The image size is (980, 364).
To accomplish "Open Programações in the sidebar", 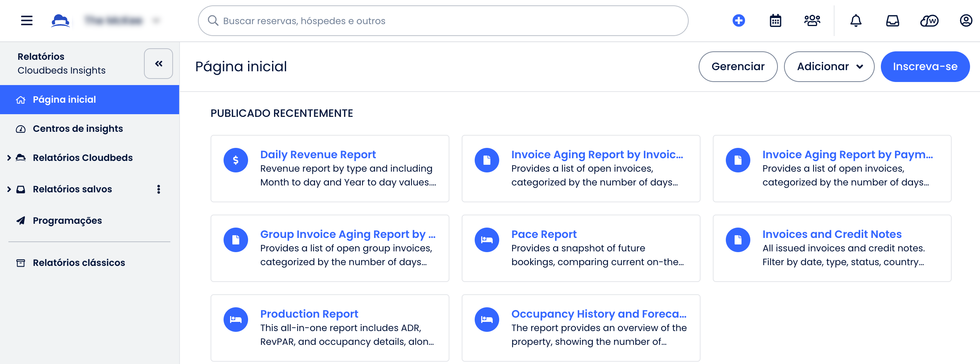I will point(67,220).
